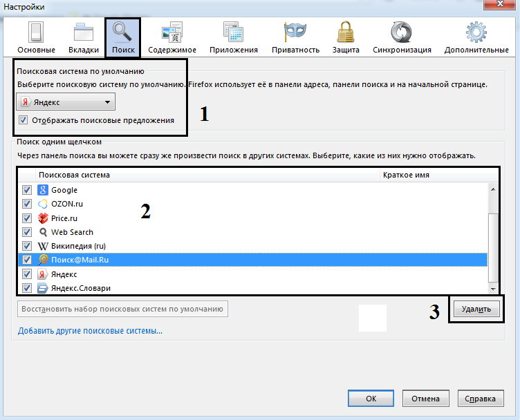The height and width of the screenshot is (420, 520).
Task: Uncheck the Википедия (ru) checkbox
Action: [26, 246]
